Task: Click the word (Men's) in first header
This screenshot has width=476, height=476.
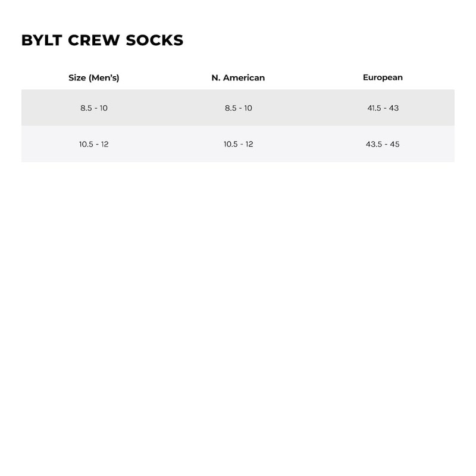Action: [104, 78]
